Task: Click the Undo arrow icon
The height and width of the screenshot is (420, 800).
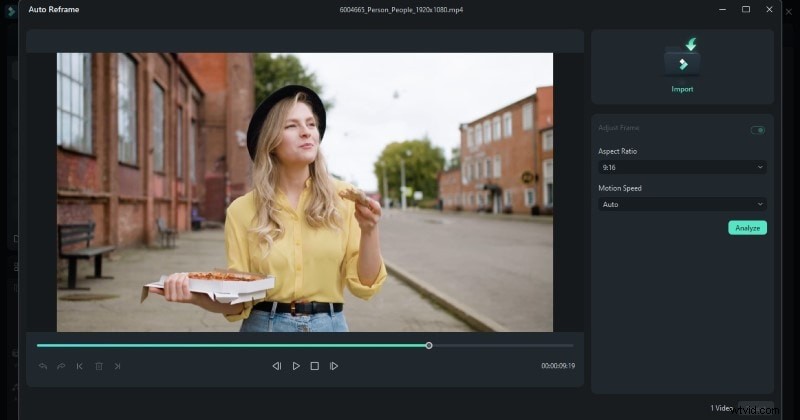Action: click(42, 366)
